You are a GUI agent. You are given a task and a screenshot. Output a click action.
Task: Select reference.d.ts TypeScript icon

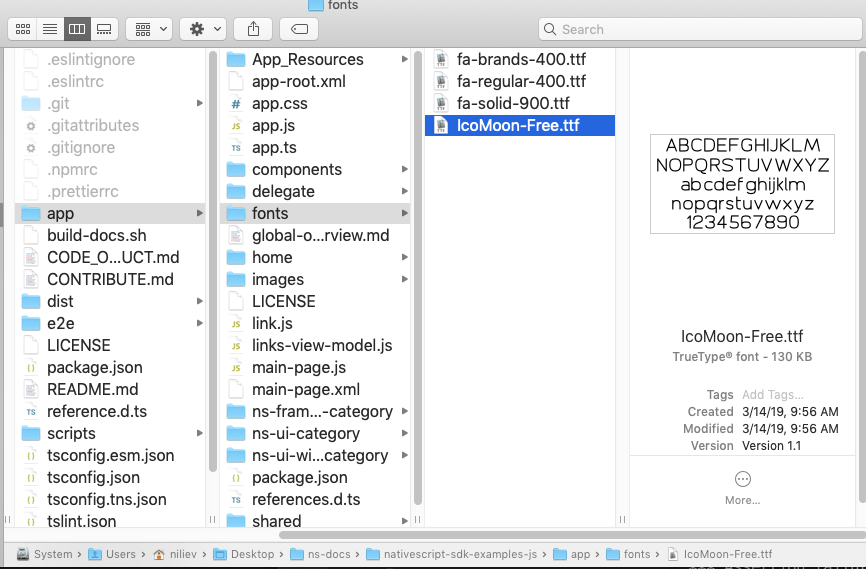click(x=31, y=412)
